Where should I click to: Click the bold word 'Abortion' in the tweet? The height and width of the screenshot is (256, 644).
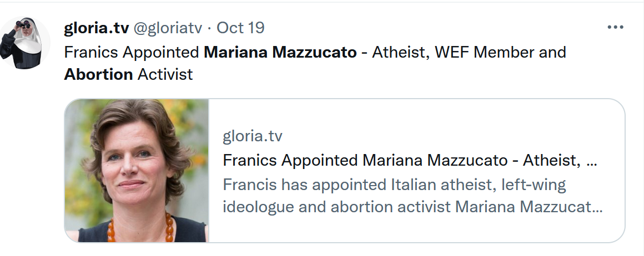98,74
